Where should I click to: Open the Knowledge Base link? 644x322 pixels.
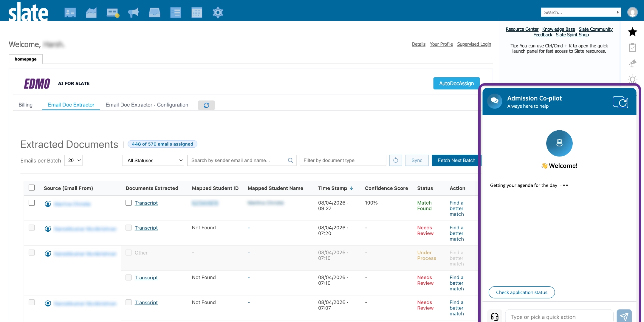tap(558, 29)
